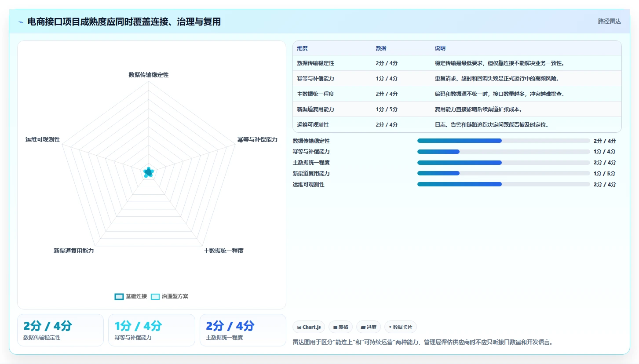This screenshot has width=639, height=364.
Task: Click the radar axis label 幂等与补偿能力
Action: tap(257, 139)
